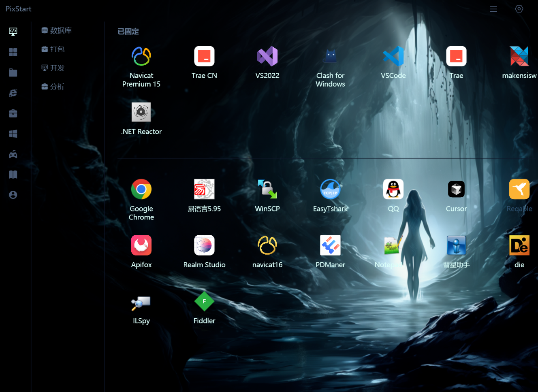Go to the game controller sidebar section

tap(13, 154)
